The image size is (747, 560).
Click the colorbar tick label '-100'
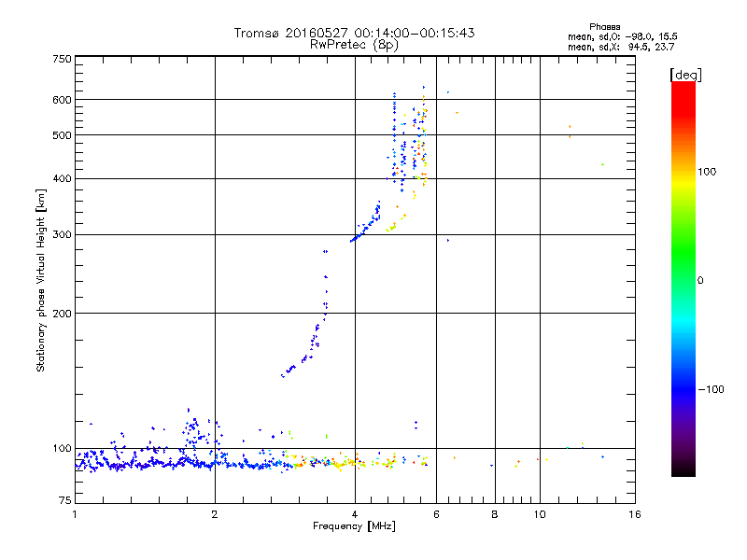tap(712, 389)
